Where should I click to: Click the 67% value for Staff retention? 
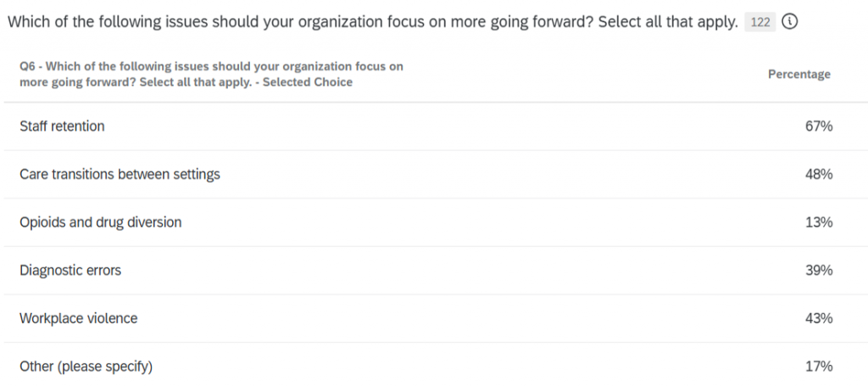coord(819,126)
